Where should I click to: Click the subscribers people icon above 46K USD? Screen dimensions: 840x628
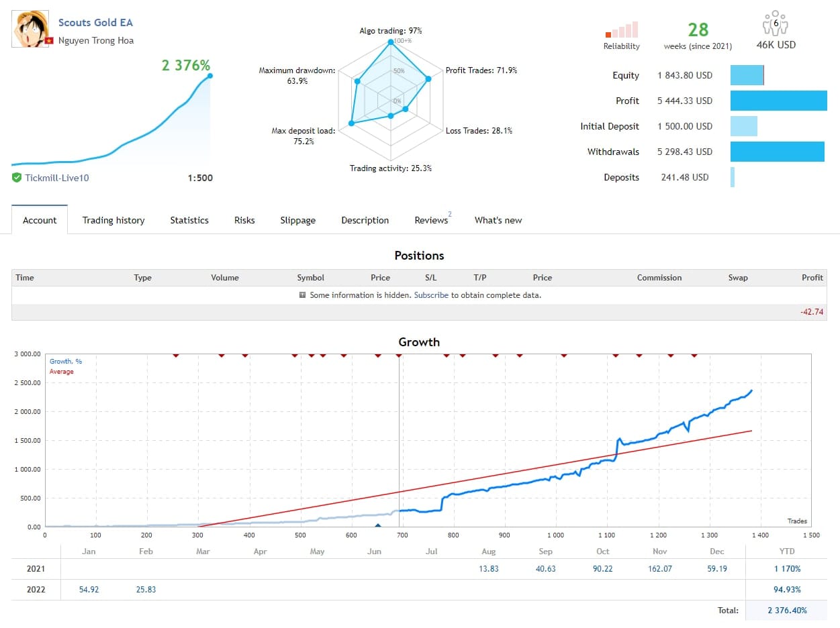(776, 23)
